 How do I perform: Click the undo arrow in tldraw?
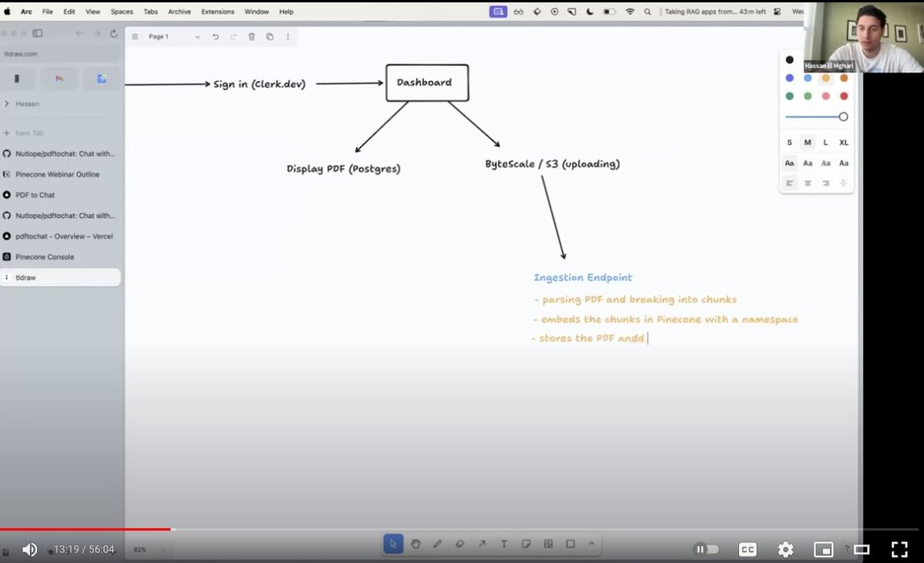[x=216, y=37]
